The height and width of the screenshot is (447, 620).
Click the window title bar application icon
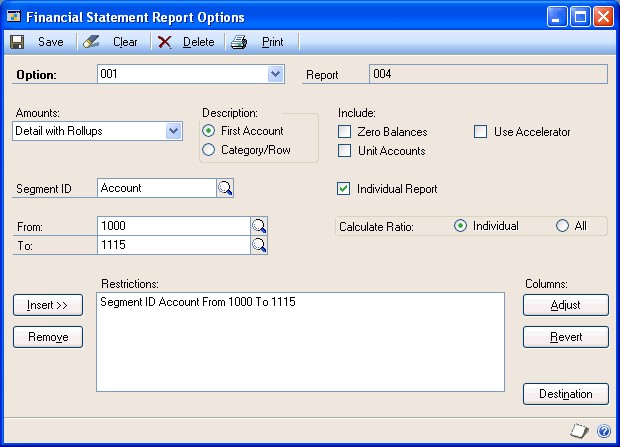tap(13, 17)
